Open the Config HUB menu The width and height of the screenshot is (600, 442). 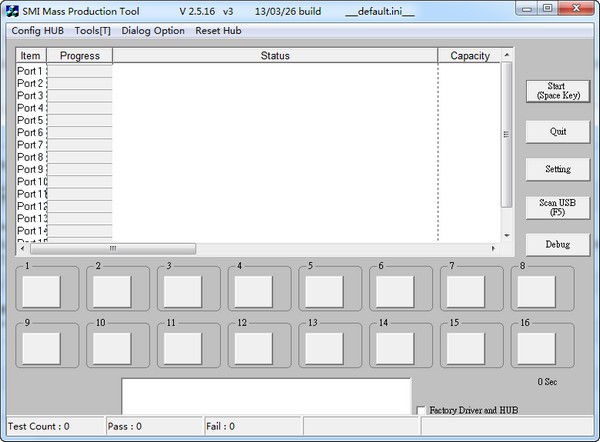pyautogui.click(x=38, y=30)
